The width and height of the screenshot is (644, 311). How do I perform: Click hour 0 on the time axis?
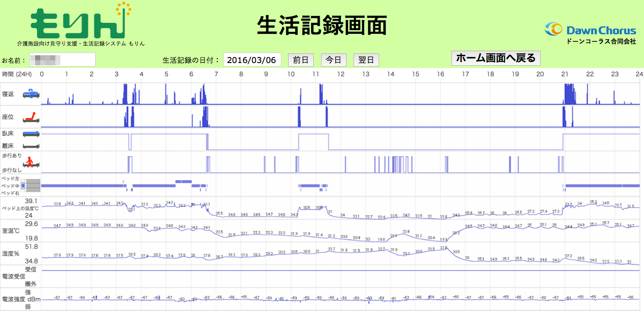pos(42,74)
